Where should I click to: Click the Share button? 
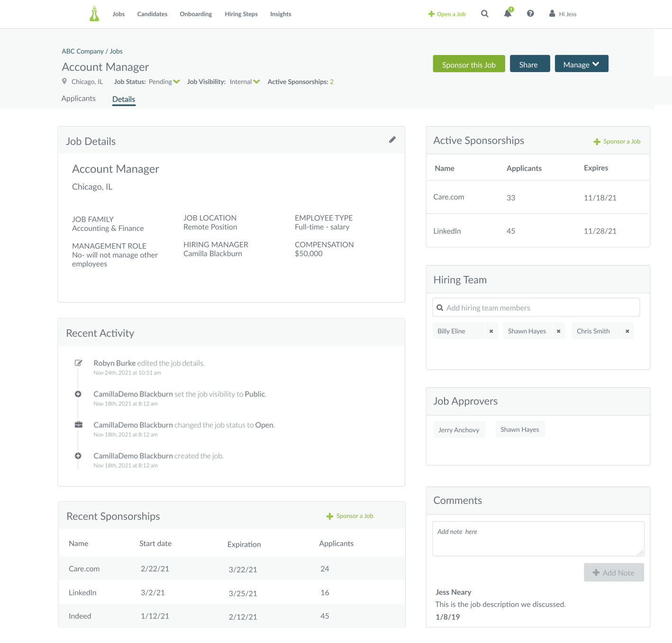pos(530,64)
